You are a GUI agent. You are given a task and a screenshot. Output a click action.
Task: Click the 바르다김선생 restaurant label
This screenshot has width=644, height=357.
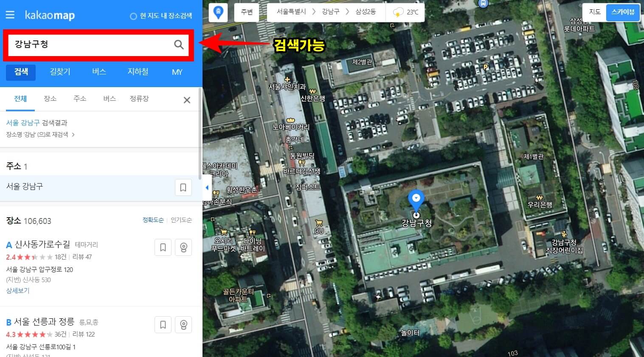click(302, 171)
